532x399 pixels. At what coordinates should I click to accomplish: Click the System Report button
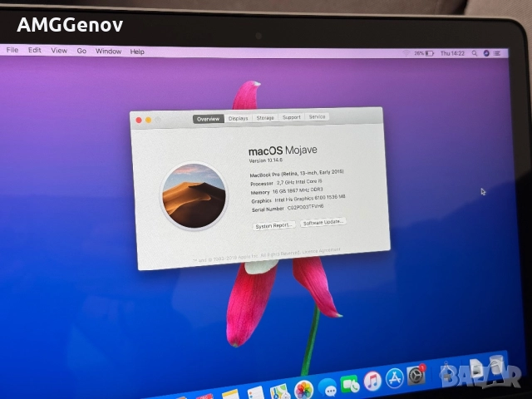point(273,225)
